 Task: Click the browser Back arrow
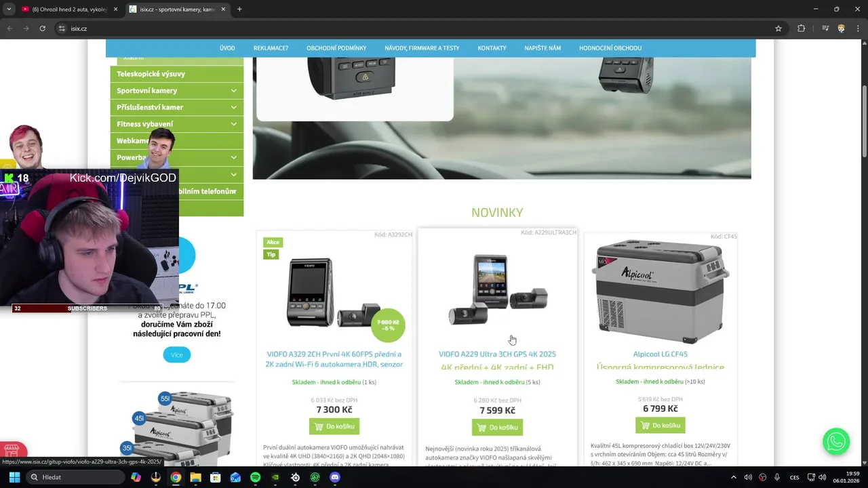coord(9,28)
